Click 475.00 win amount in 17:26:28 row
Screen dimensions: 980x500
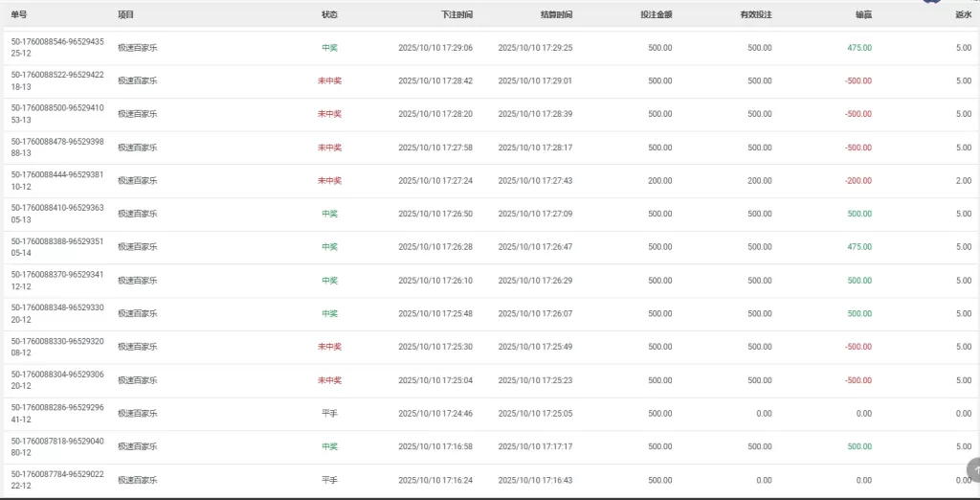coord(858,247)
